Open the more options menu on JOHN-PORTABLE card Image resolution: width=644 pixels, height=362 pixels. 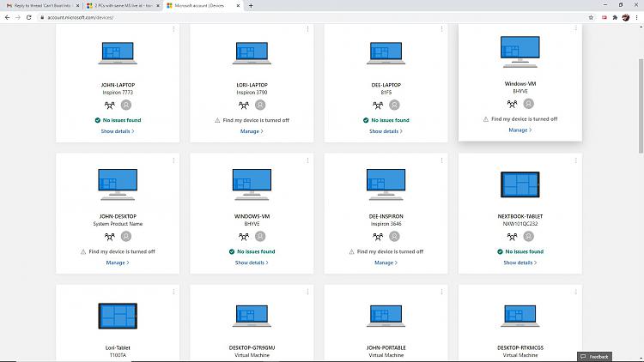442,292
